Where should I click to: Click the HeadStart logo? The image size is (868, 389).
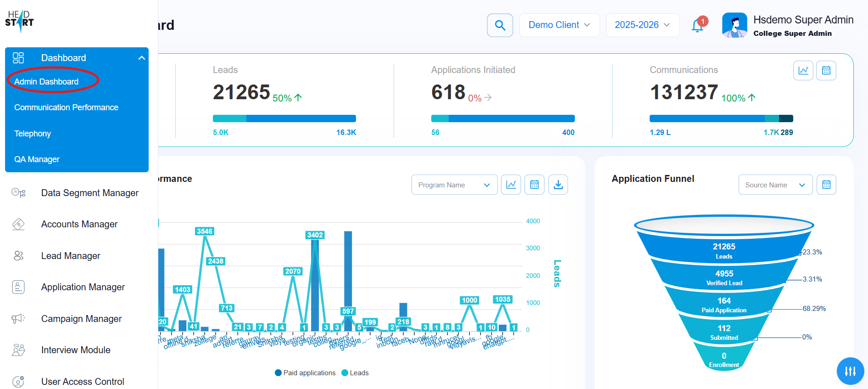pyautogui.click(x=19, y=21)
